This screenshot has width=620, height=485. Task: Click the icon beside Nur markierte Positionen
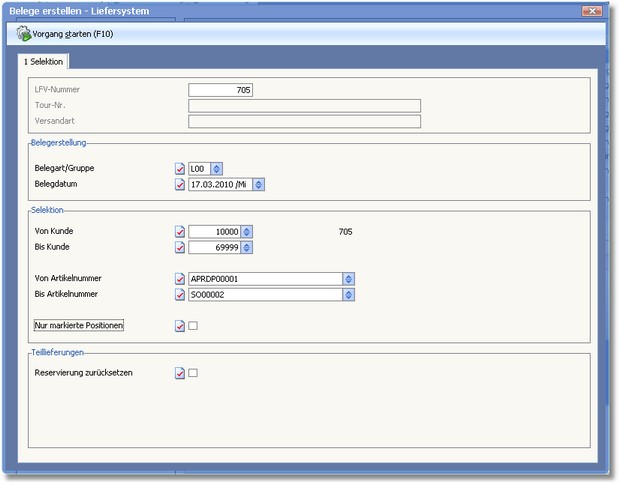180,326
